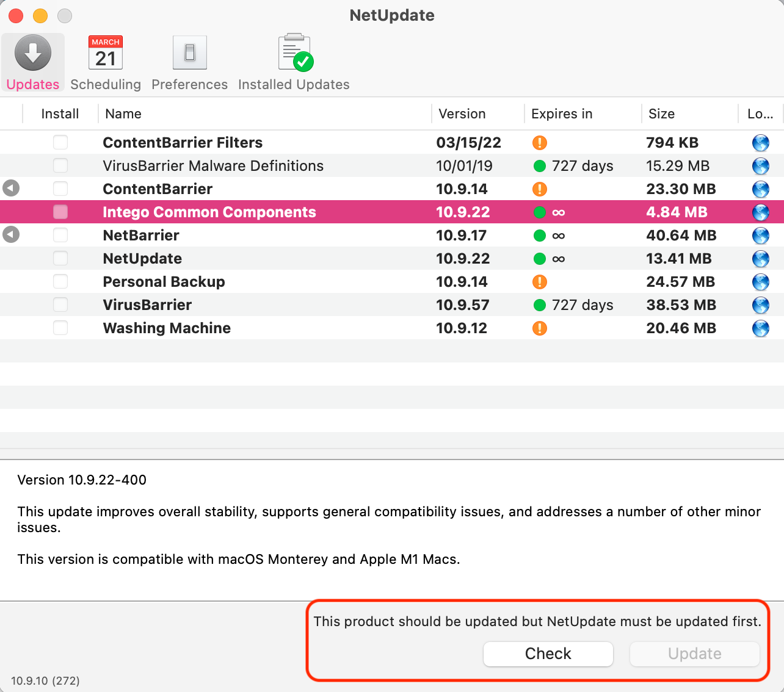Select VirusBarrier Malware Definitions row name
This screenshot has width=784, height=692.
coord(213,166)
